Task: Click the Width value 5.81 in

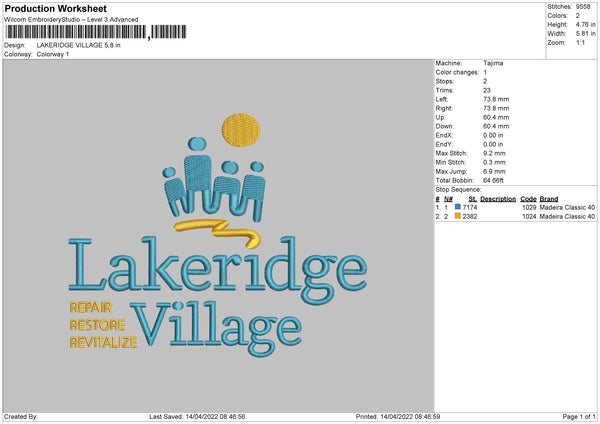Action: point(585,34)
